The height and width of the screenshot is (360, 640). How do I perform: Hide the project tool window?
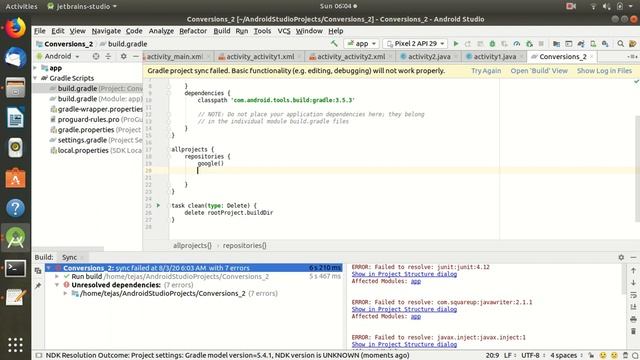(136, 56)
